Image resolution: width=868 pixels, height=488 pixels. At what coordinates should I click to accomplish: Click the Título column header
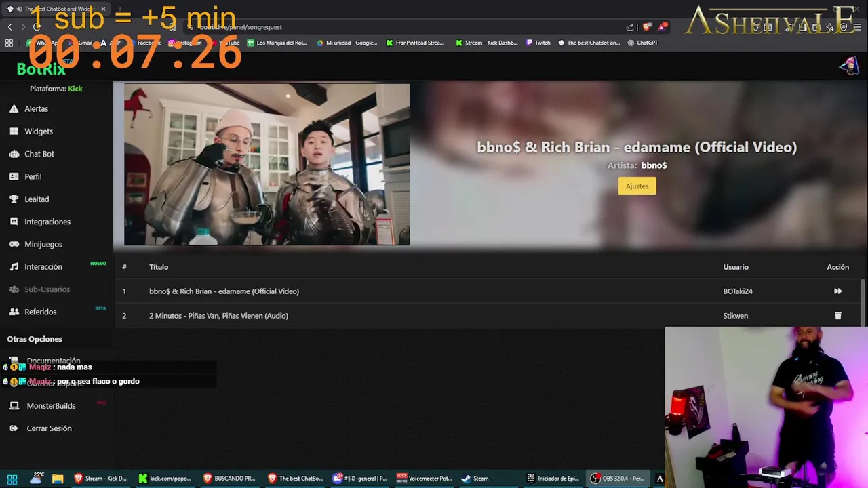click(159, 267)
